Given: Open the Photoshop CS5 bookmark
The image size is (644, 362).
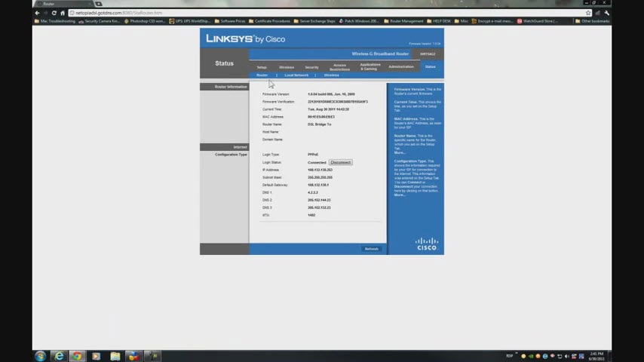Looking at the screenshot, I should coord(145,21).
